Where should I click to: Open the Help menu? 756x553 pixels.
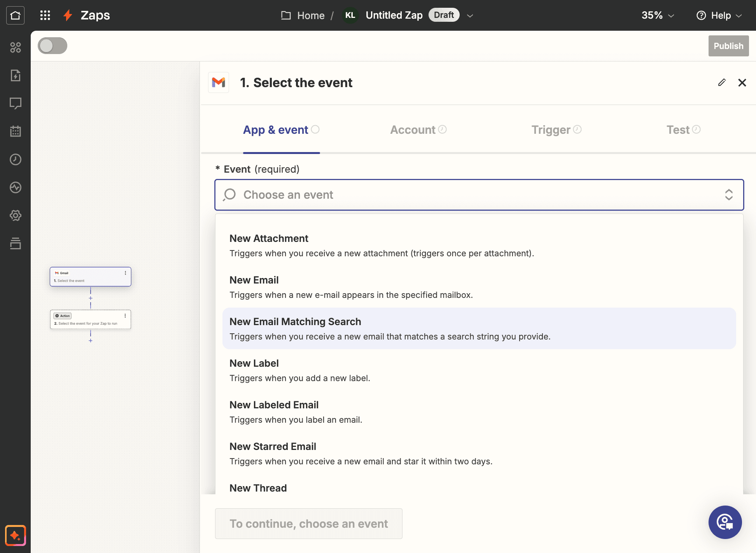tap(719, 15)
